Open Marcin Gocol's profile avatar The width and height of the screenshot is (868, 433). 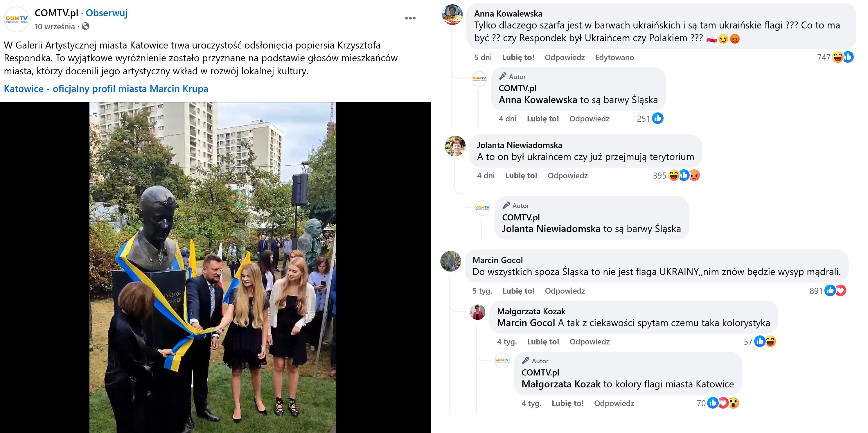click(x=450, y=261)
